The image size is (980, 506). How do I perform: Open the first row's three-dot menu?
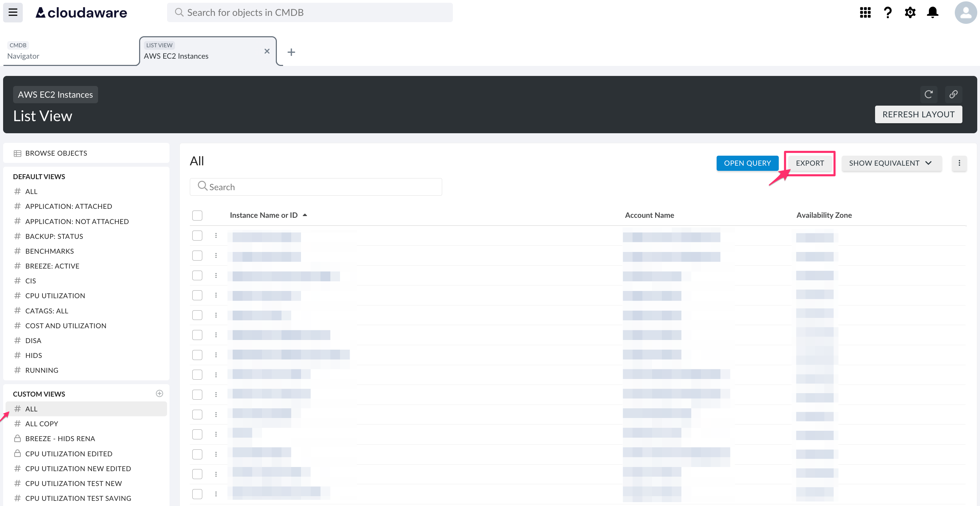216,235
